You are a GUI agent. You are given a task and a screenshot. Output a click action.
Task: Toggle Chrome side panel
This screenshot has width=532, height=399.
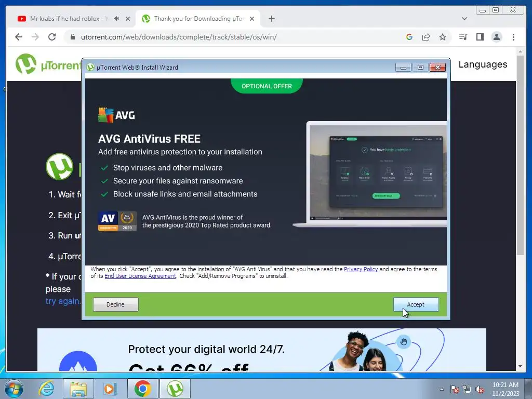tap(480, 37)
